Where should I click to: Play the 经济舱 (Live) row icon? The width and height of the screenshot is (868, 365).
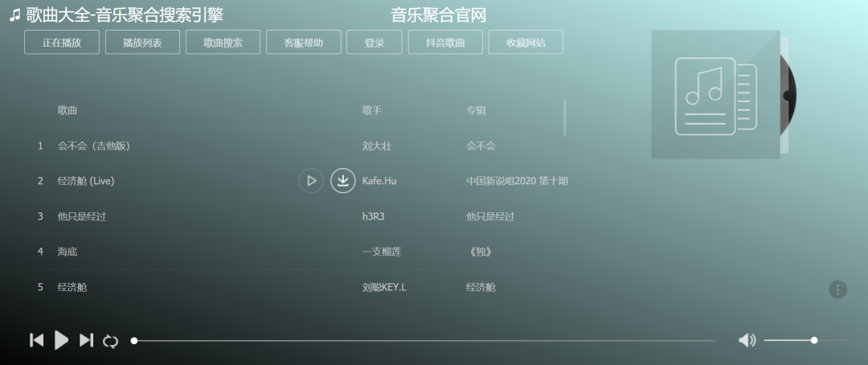tap(311, 181)
